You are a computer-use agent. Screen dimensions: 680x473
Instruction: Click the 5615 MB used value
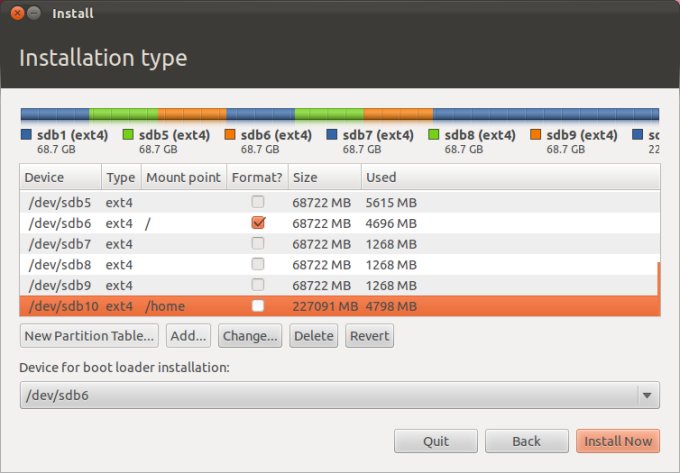(x=391, y=202)
